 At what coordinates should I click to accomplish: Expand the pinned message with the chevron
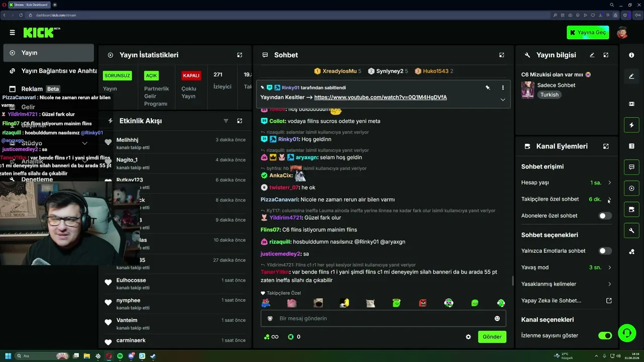coord(503,100)
